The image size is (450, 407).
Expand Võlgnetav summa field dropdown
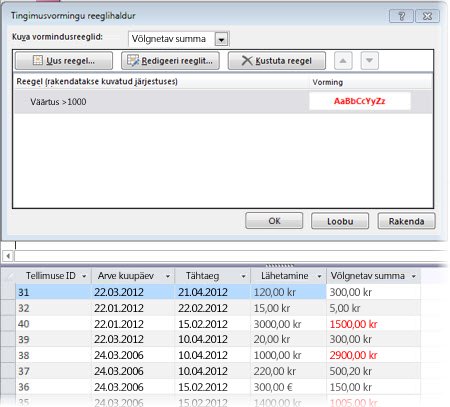221,39
